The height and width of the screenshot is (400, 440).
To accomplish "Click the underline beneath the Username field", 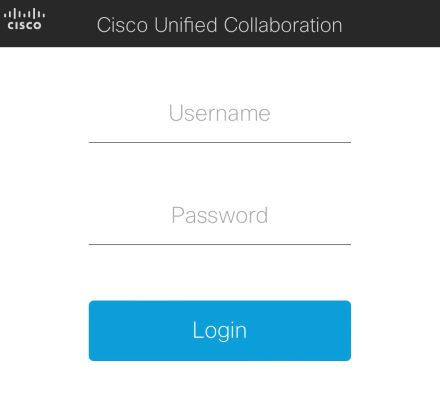I will (220, 142).
